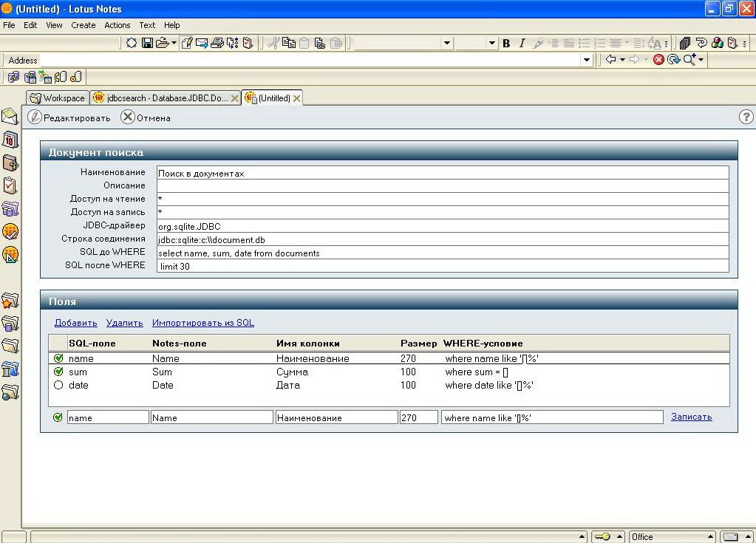Switch to the Workspace tab
Image resolution: width=756 pixels, height=543 pixels.
[x=58, y=98]
